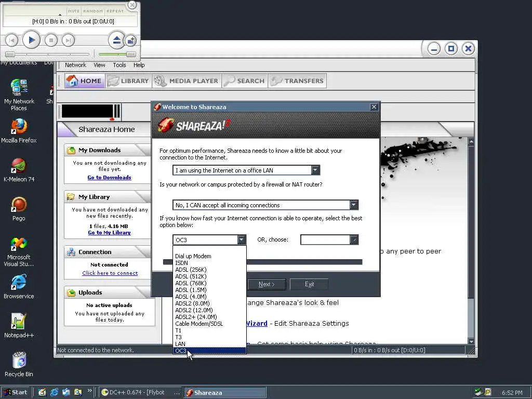Click the My Library panel icon
The width and height of the screenshot is (532, 399).
(71, 197)
